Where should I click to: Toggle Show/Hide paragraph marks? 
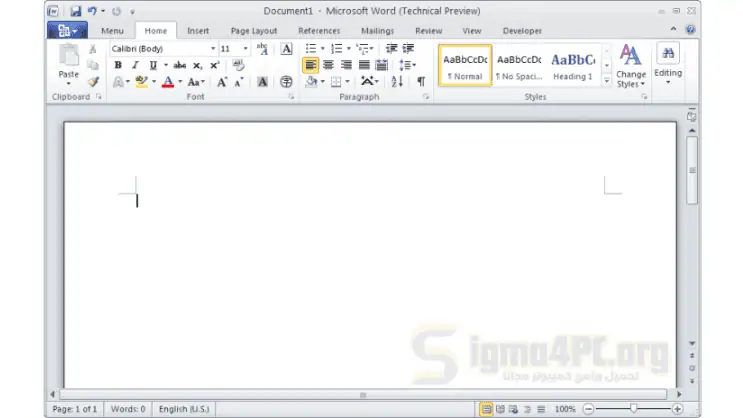click(421, 82)
